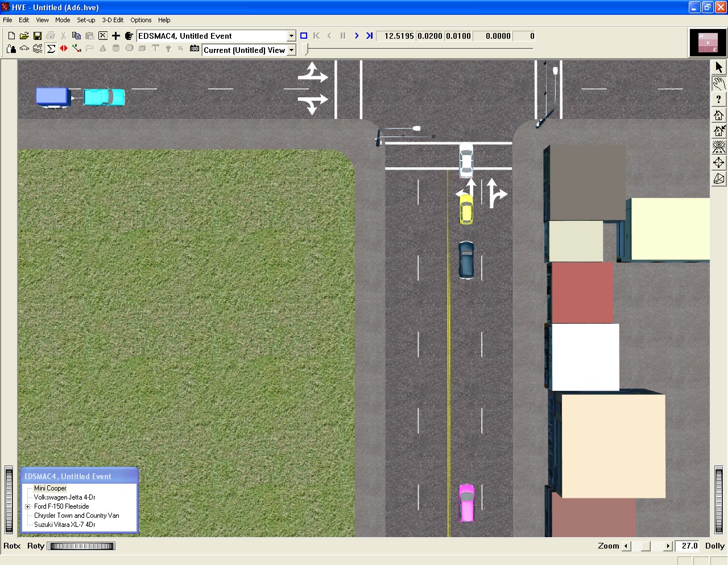Toggle the perspective camera box button
Image resolution: width=728 pixels, height=565 pixels.
pyautogui.click(x=719, y=179)
